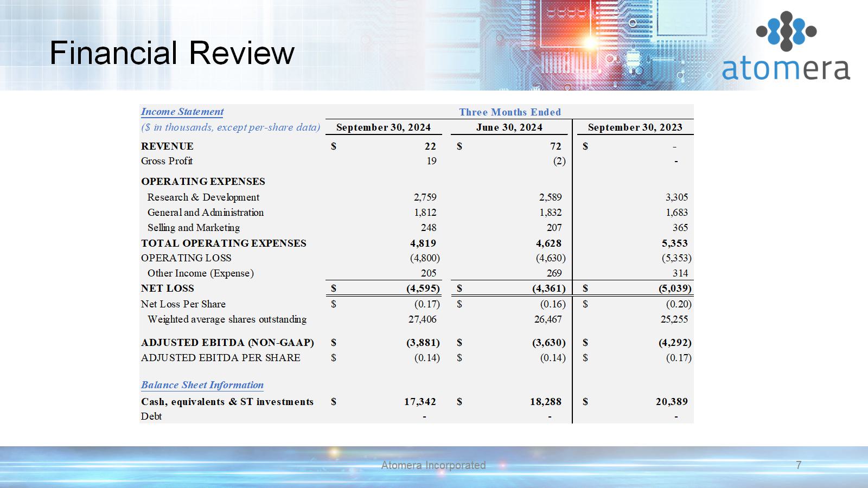Viewport: 868px width, 488px height.
Task: Click the thousands units note in italics
Action: [231, 127]
